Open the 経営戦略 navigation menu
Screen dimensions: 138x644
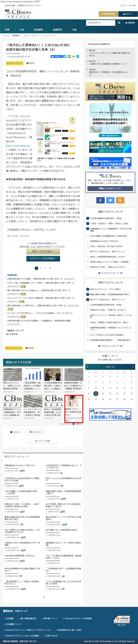tap(38, 30)
